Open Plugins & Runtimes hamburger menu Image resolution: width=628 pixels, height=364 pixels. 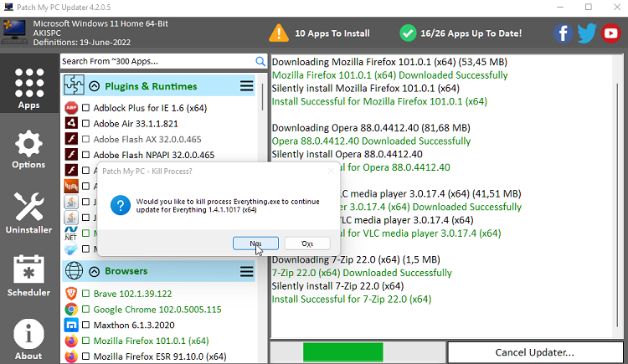[x=246, y=85]
